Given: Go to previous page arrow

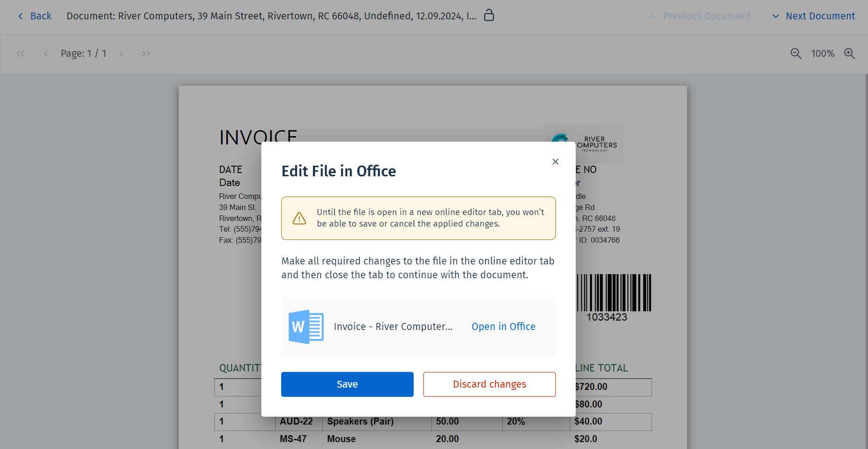Looking at the screenshot, I should coord(46,54).
